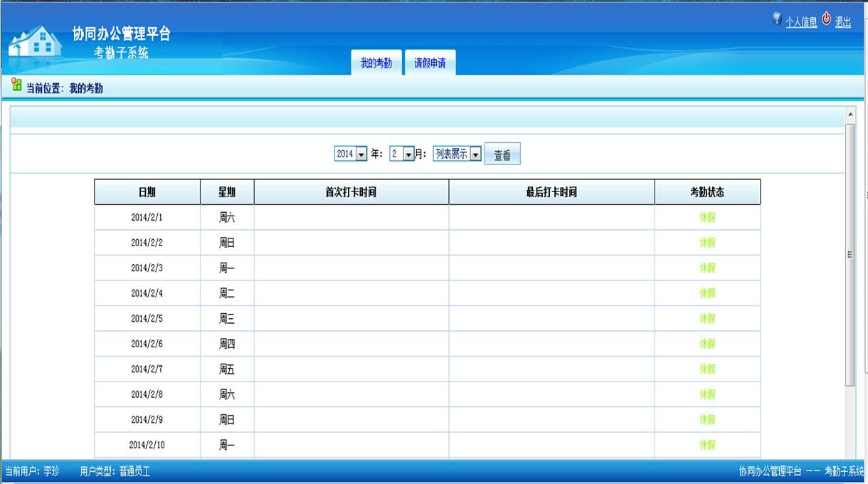Switch to the 我的考勤 tab

[376, 63]
